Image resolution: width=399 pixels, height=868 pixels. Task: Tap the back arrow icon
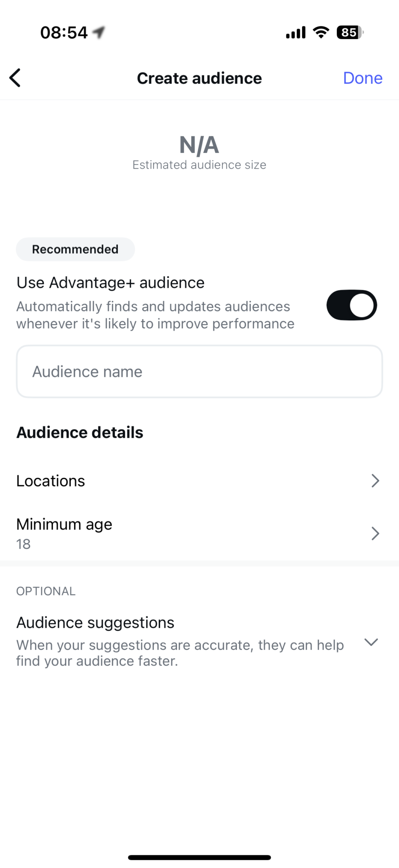(x=15, y=78)
